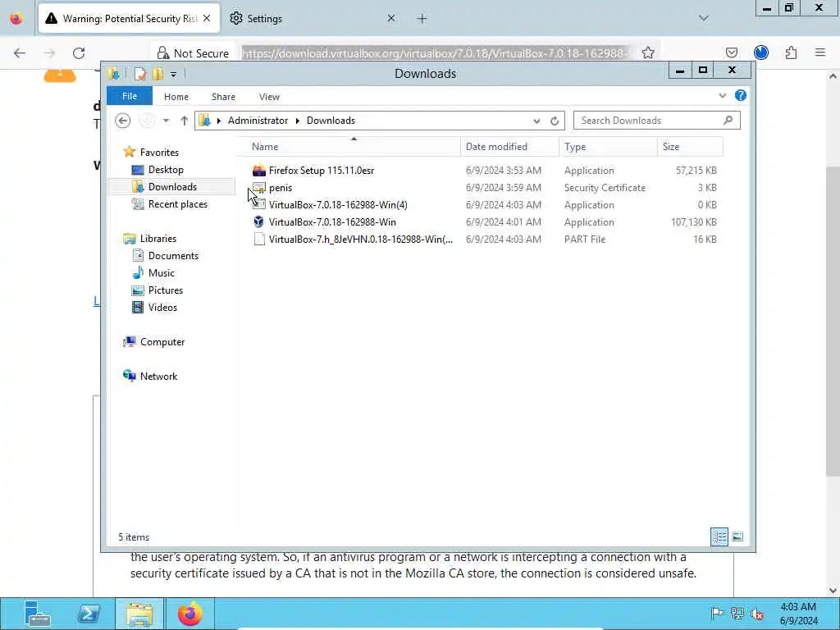This screenshot has width=840, height=630.
Task: Close the Settings tab in Firefox
Action: click(391, 18)
